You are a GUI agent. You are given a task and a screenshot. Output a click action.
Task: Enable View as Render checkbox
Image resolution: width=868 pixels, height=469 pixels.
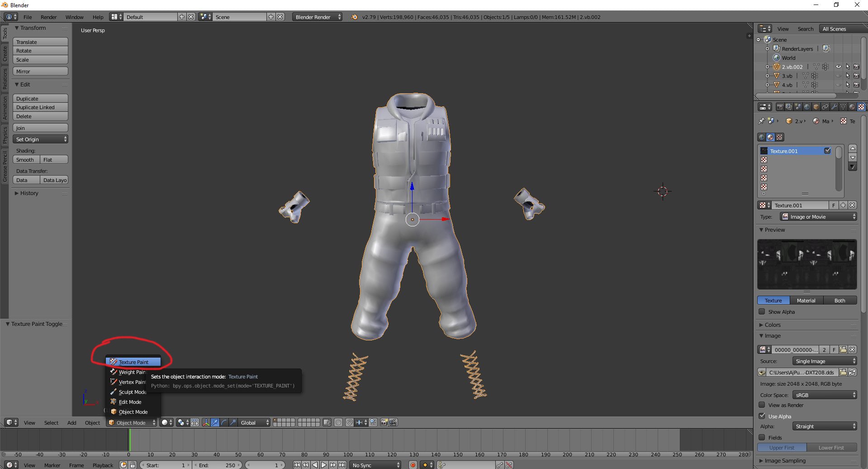[762, 405]
